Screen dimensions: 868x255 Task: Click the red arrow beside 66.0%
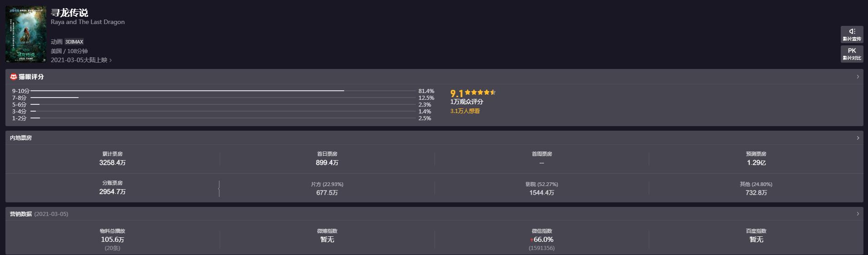[532, 240]
